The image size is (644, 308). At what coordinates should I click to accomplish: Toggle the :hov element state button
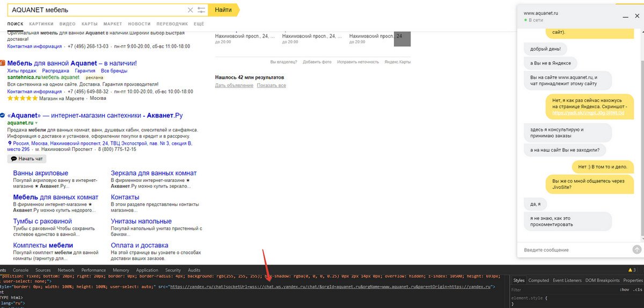click(x=624, y=290)
